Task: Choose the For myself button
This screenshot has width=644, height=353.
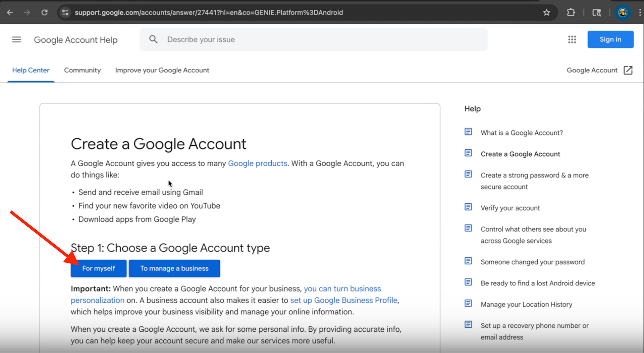Action: coord(99,268)
